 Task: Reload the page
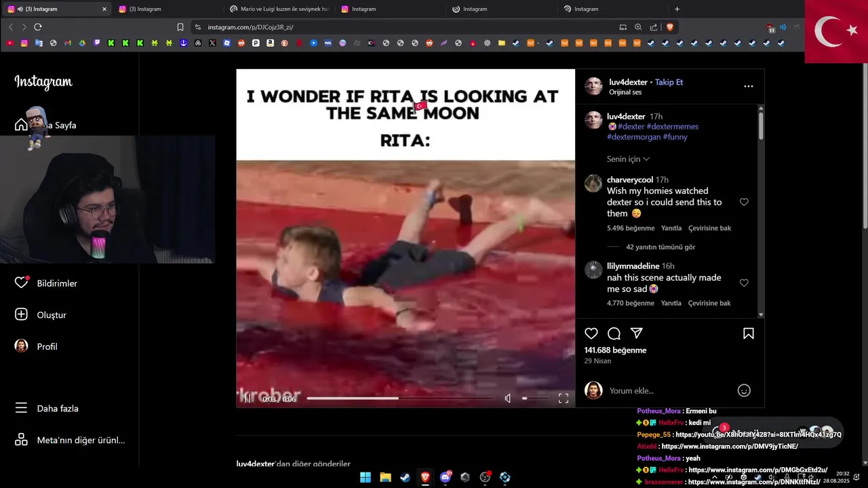point(38,27)
